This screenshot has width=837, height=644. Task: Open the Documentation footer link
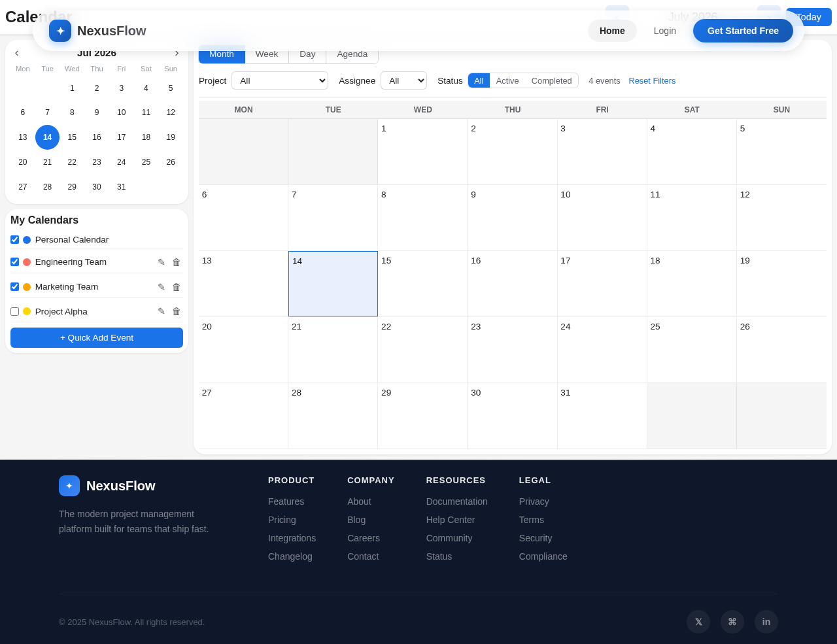pyautogui.click(x=456, y=501)
